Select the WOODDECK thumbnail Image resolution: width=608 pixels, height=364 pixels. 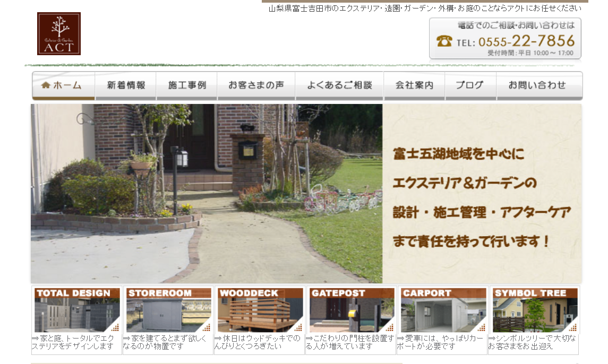260,310
